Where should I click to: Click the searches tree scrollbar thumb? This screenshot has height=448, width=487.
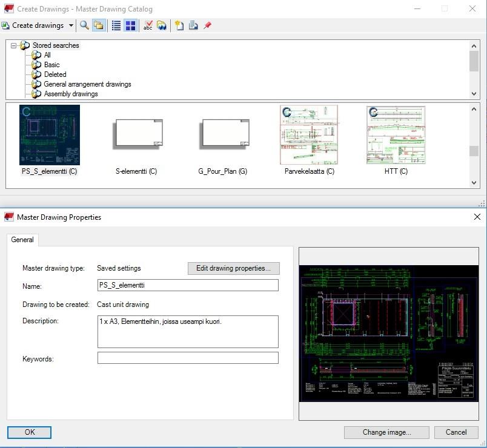click(474, 61)
